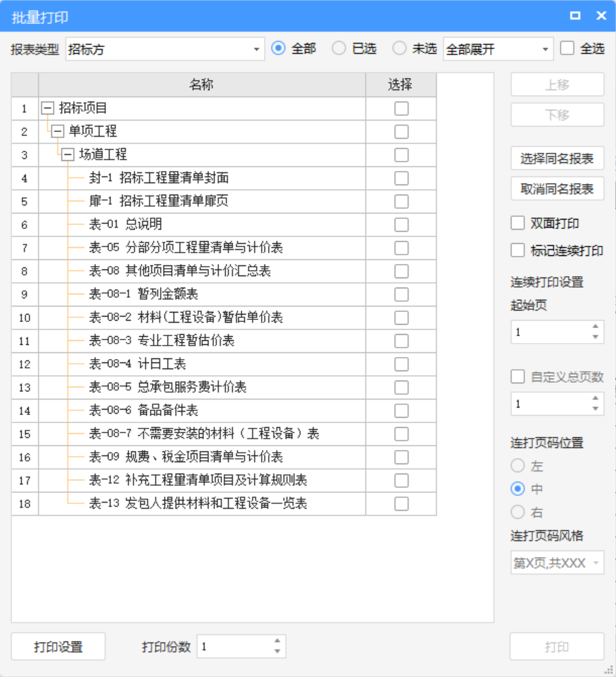Image resolution: width=616 pixels, height=677 pixels.
Task: Select the 未选 radio button
Action: 400,49
